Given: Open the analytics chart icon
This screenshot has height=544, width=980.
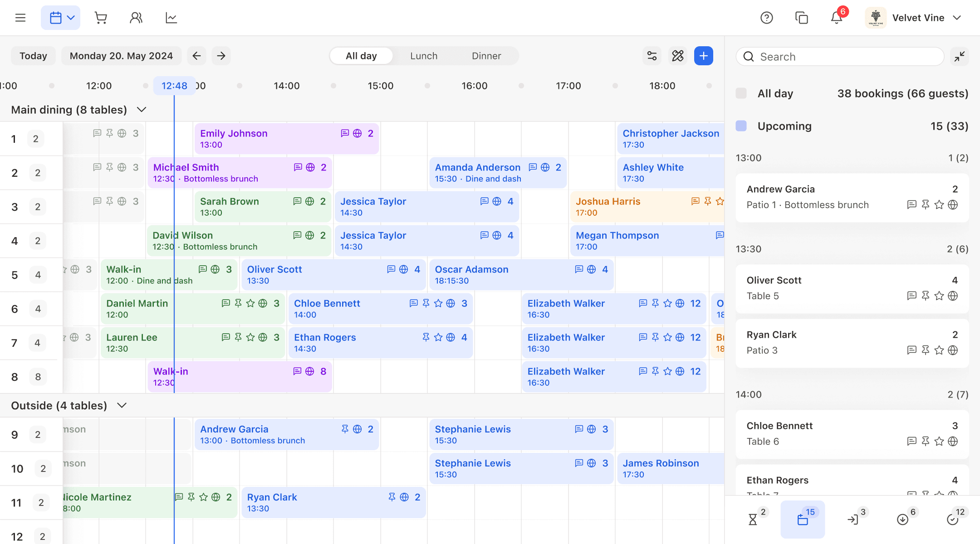Looking at the screenshot, I should point(171,18).
